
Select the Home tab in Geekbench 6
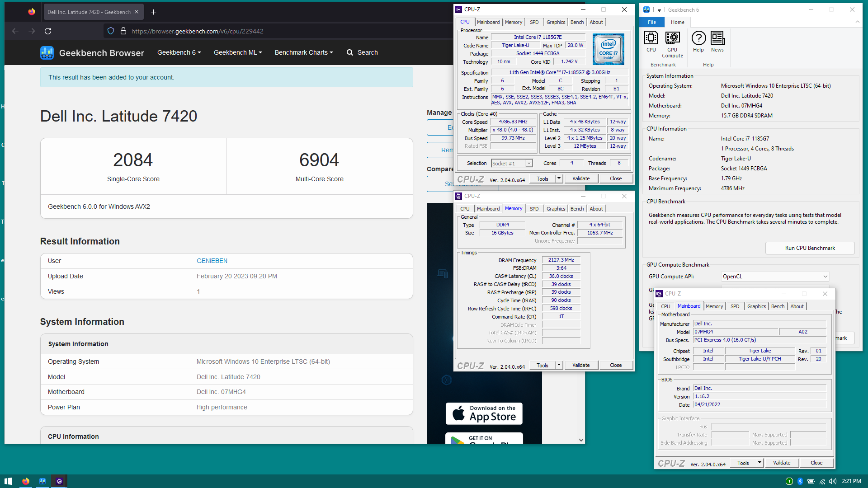pos(677,22)
